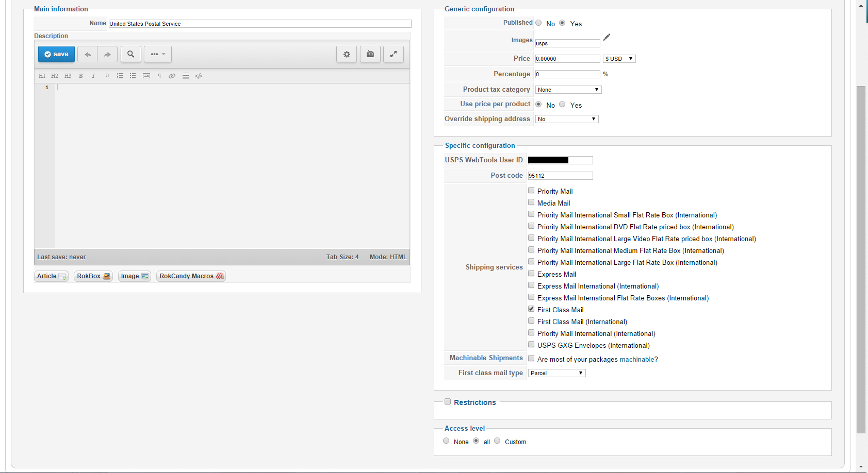868x473 pixels.
Task: Toggle underline formatting
Action: [107, 76]
